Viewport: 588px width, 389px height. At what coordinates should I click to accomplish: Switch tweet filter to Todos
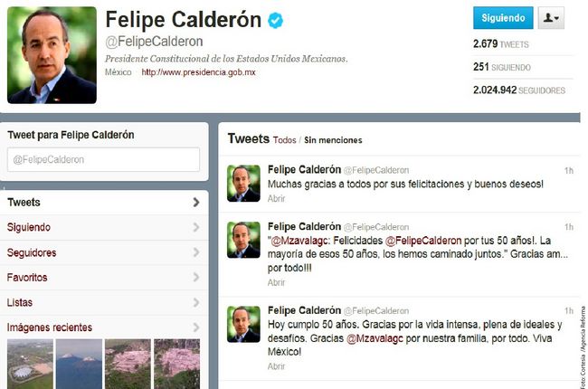(285, 140)
